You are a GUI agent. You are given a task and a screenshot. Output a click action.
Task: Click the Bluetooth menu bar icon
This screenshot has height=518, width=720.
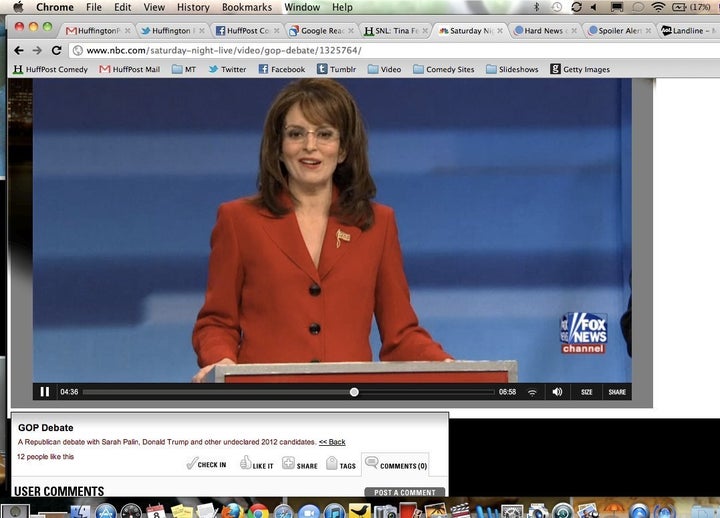(x=536, y=7)
